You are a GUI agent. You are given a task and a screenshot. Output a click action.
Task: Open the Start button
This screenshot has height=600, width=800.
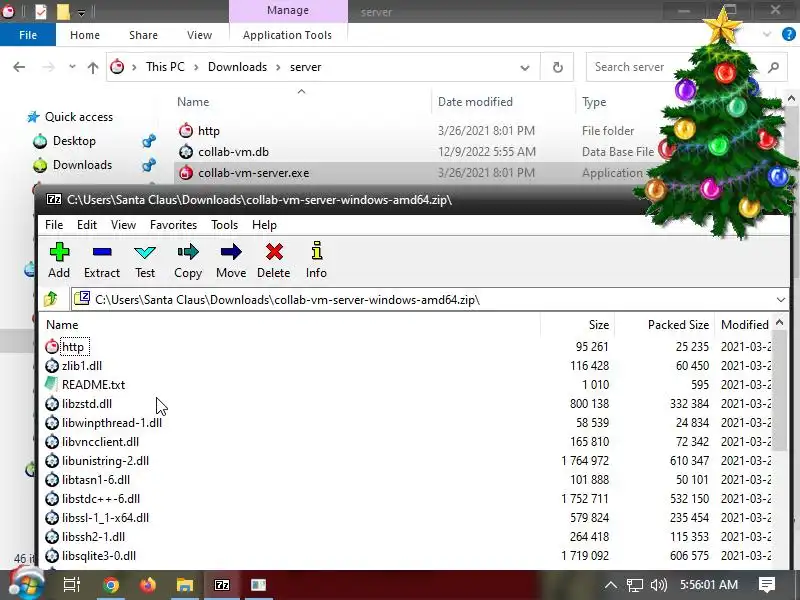[26, 583]
